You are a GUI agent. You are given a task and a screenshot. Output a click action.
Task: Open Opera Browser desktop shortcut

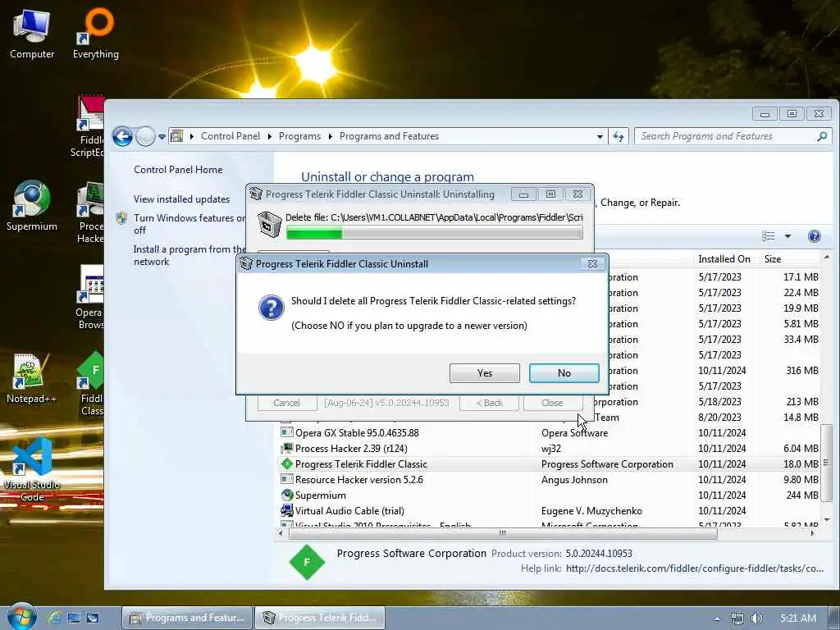tap(89, 297)
